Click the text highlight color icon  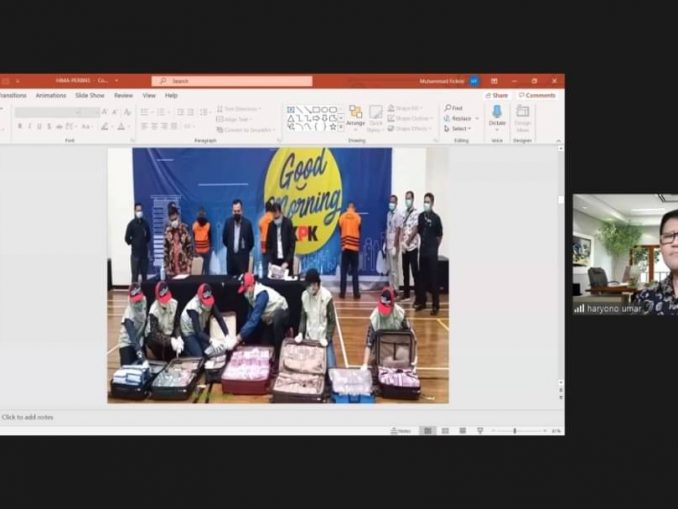(x=105, y=126)
